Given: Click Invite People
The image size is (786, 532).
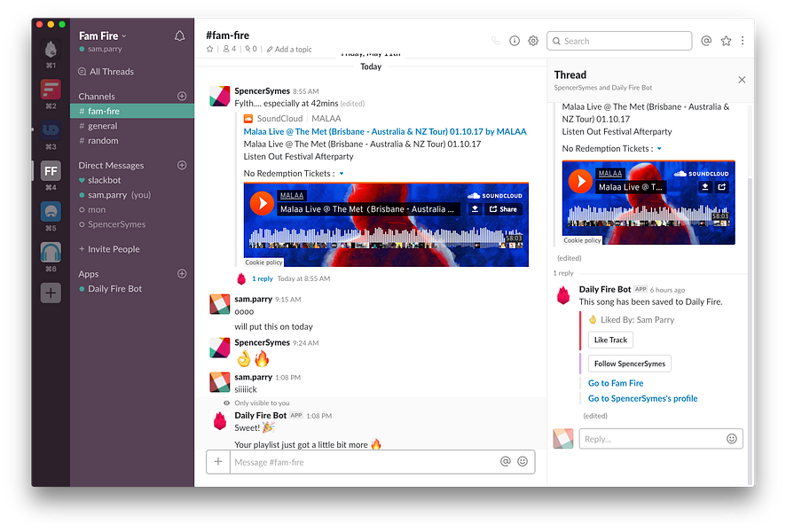Looking at the screenshot, I should point(109,249).
